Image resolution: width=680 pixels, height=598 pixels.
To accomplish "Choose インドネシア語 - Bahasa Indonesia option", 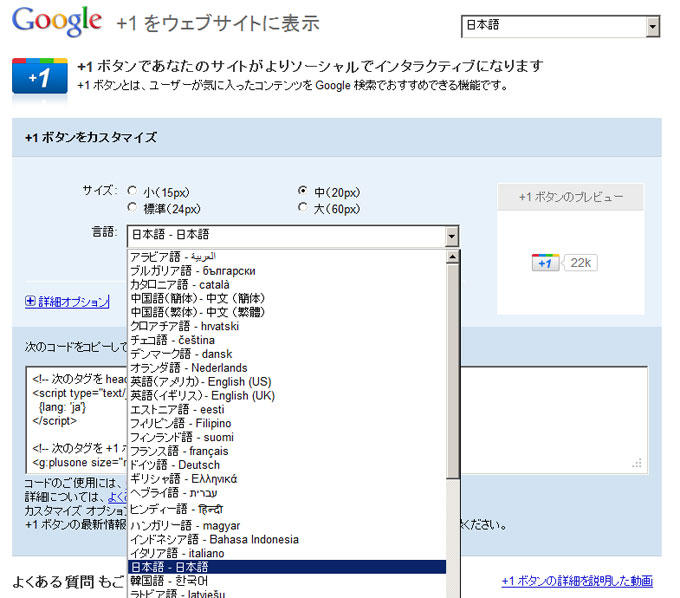I will point(287,539).
